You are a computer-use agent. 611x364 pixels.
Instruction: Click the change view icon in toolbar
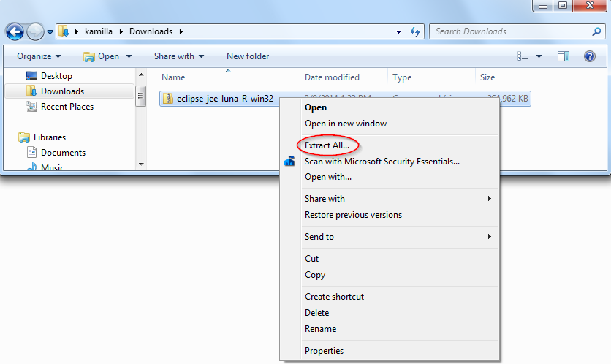tap(523, 56)
